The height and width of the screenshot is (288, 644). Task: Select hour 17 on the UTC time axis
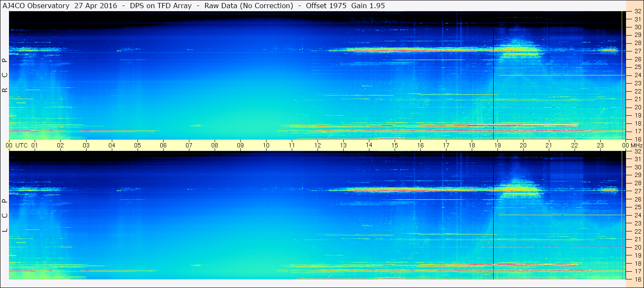pyautogui.click(x=446, y=145)
